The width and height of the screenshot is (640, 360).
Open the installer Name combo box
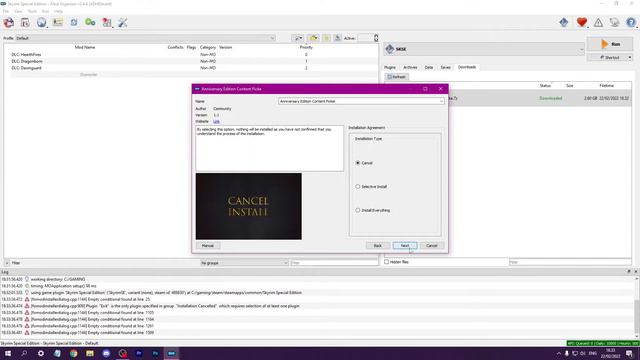pos(361,101)
